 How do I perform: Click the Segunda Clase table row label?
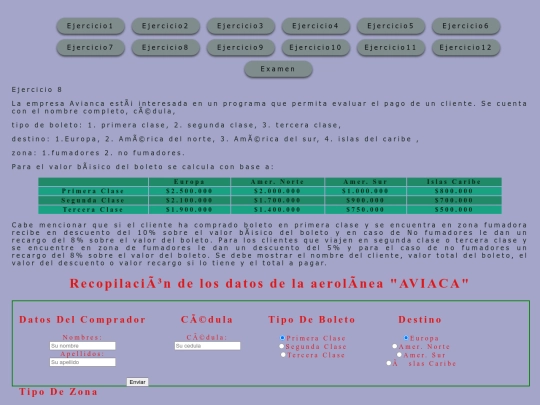93,200
